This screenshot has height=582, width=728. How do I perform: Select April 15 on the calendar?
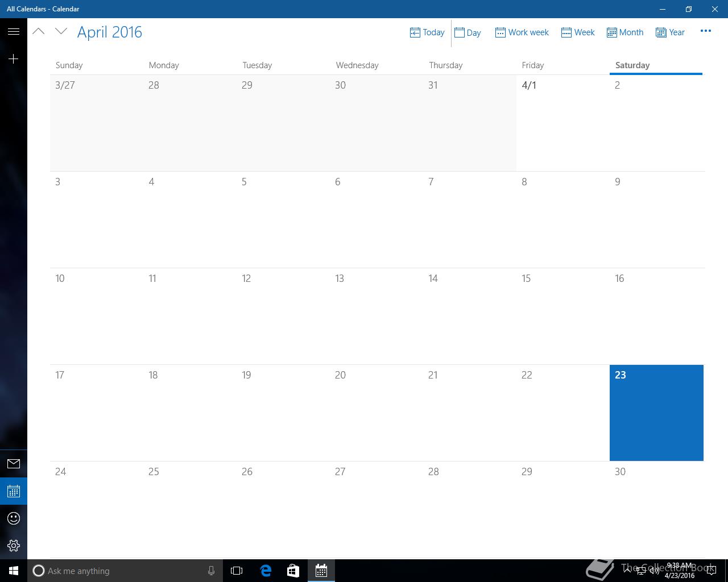[x=563, y=316]
